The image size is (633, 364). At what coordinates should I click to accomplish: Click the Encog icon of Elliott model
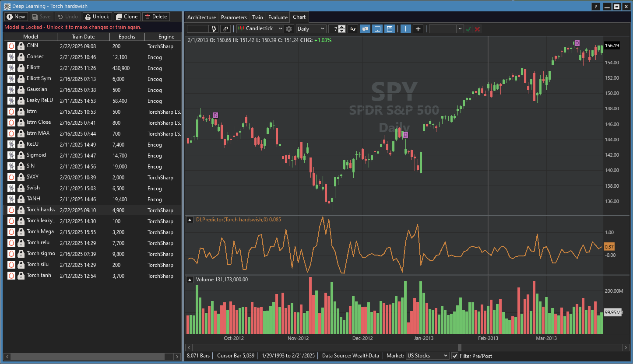11,68
